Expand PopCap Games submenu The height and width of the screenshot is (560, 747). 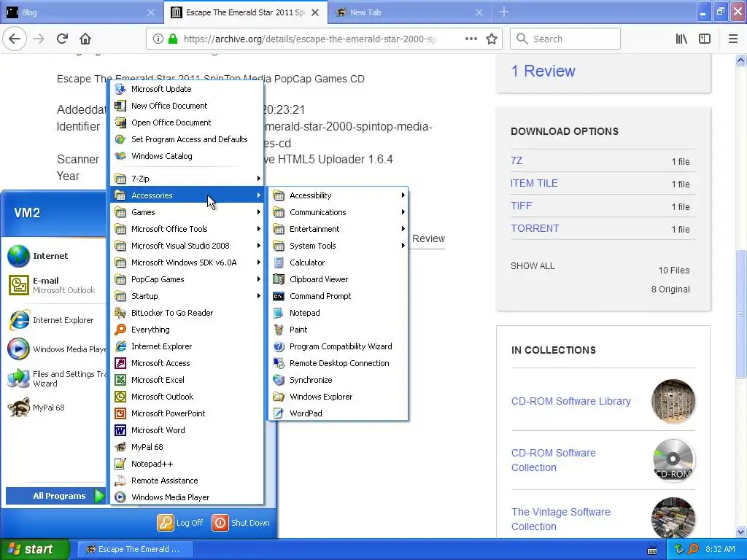[187, 279]
